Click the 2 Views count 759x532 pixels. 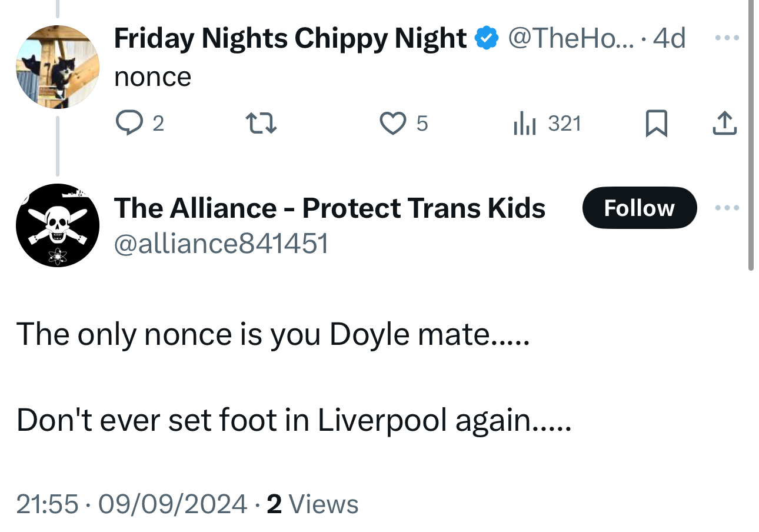tap(312, 504)
